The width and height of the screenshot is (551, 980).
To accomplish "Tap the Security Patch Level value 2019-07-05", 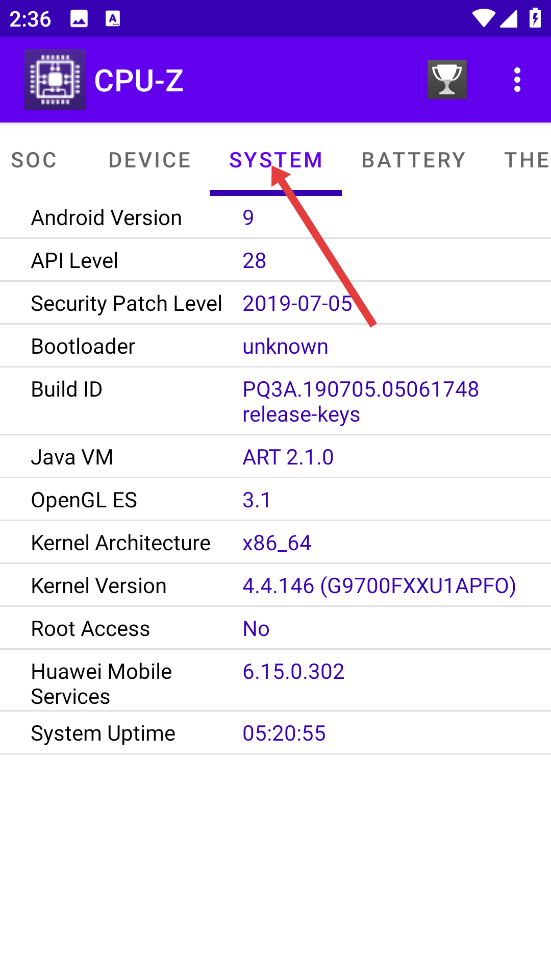I will [297, 304].
